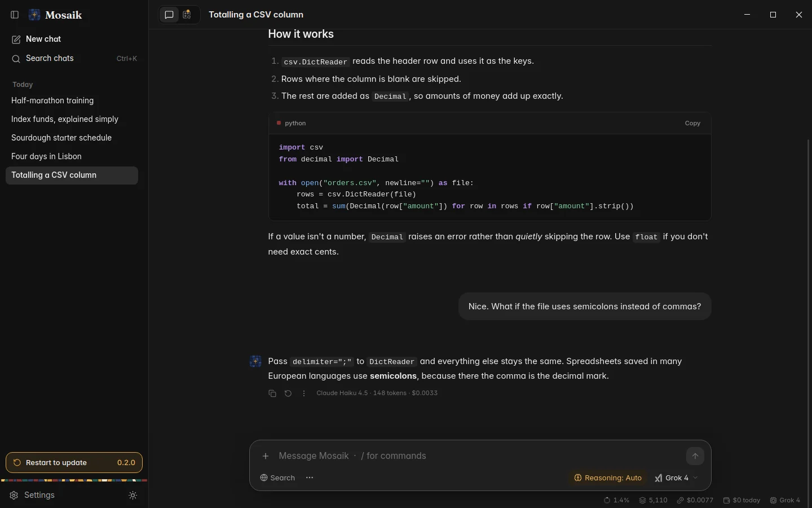Toggle web Search in composer
Image resolution: width=812 pixels, height=508 pixels.
click(x=277, y=478)
